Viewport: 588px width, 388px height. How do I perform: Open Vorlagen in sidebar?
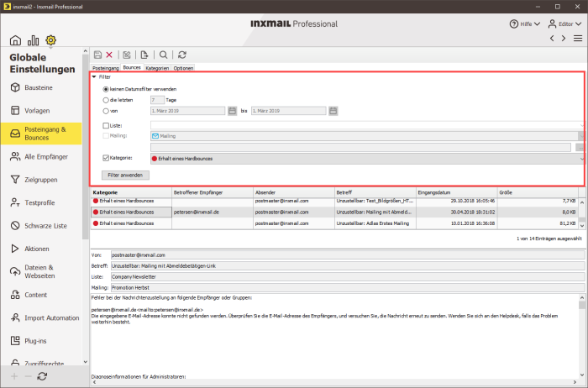[x=41, y=111]
